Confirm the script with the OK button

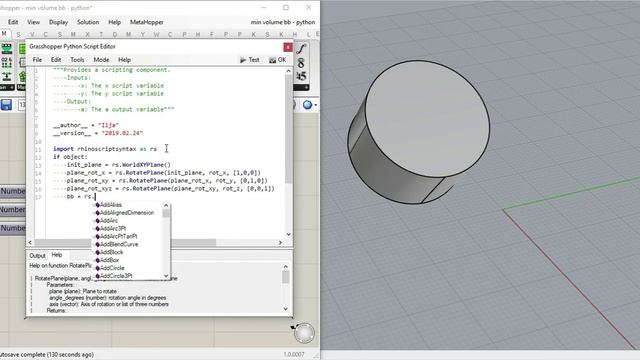(278, 60)
